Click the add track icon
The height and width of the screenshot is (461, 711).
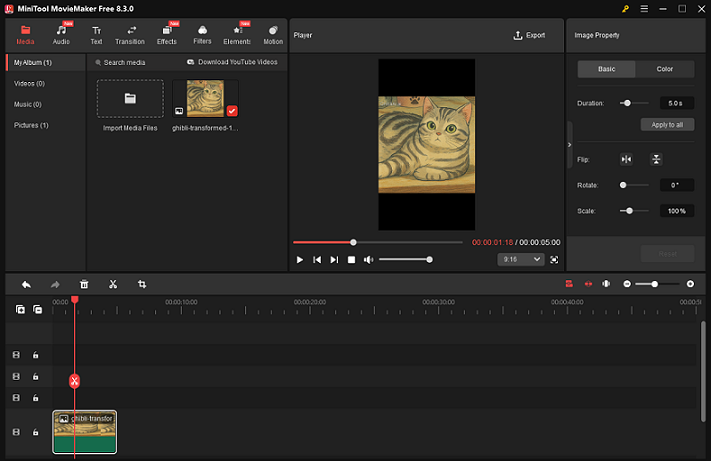coord(20,309)
